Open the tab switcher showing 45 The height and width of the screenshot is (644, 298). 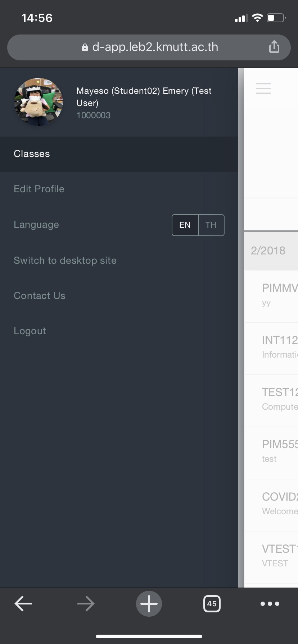click(212, 604)
